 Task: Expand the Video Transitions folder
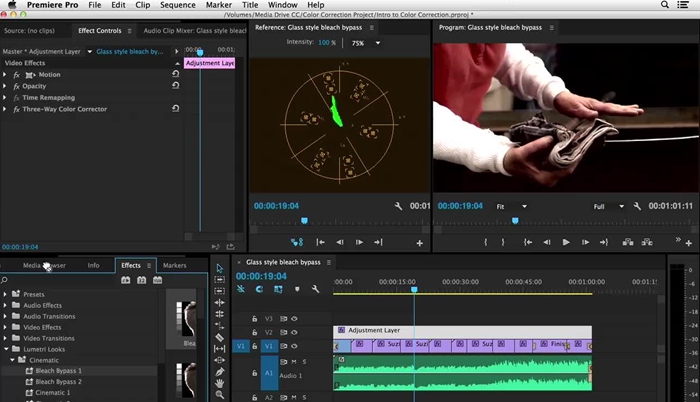coord(5,338)
